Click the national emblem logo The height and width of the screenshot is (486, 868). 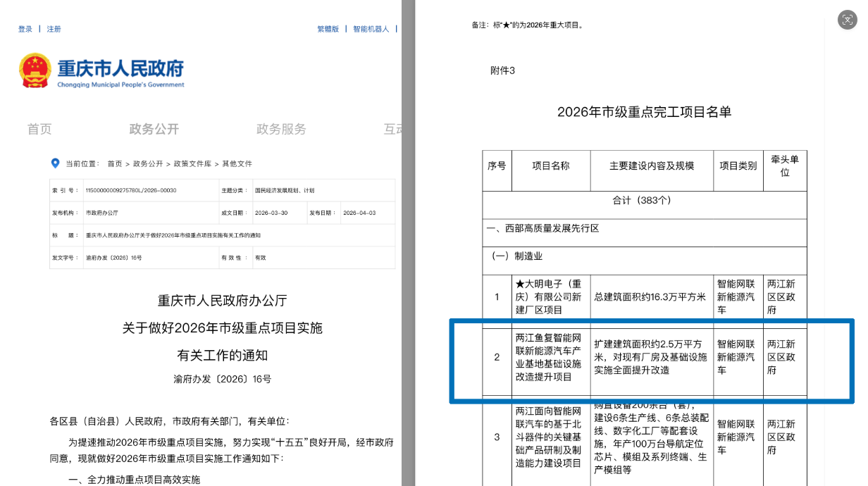(35, 70)
